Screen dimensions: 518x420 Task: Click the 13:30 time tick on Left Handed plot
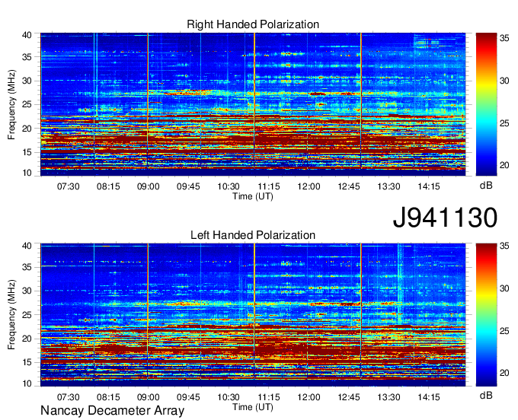coord(388,397)
